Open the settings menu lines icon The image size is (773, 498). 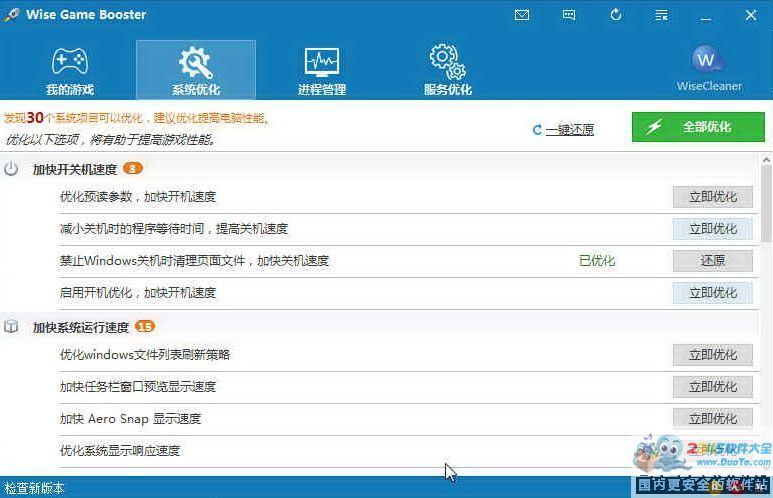point(661,15)
